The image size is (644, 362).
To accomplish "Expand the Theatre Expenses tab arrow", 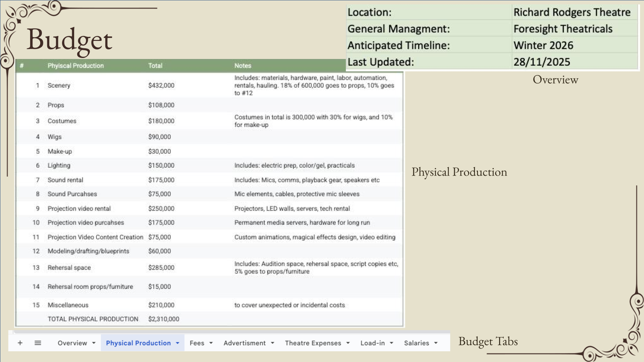I will pos(348,343).
